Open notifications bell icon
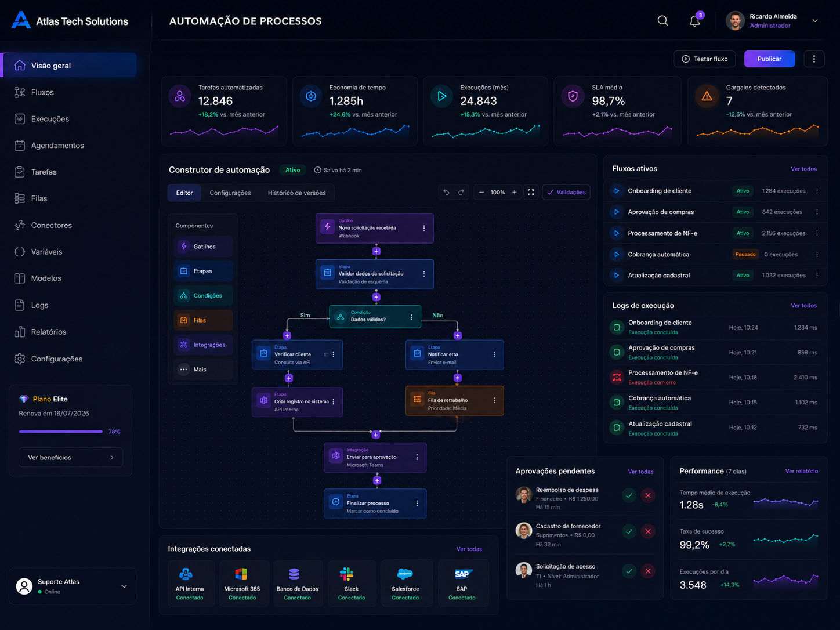The height and width of the screenshot is (630, 840). coord(694,21)
